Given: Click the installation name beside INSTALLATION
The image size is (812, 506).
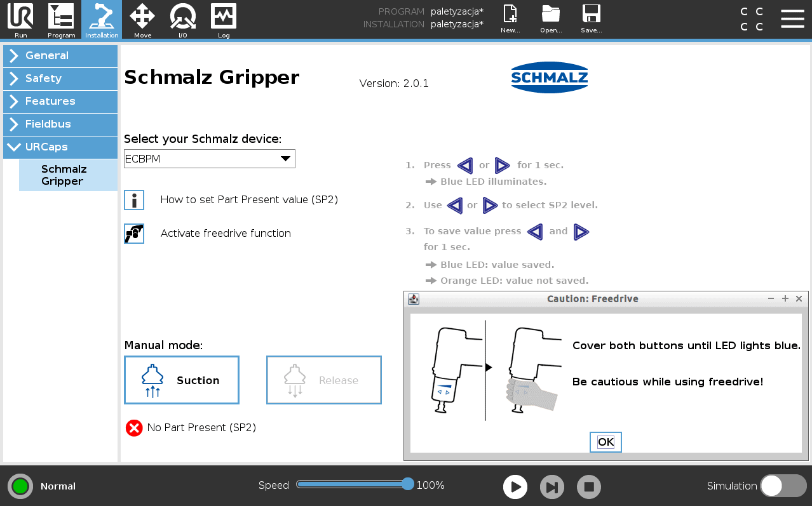Looking at the screenshot, I should (x=457, y=24).
